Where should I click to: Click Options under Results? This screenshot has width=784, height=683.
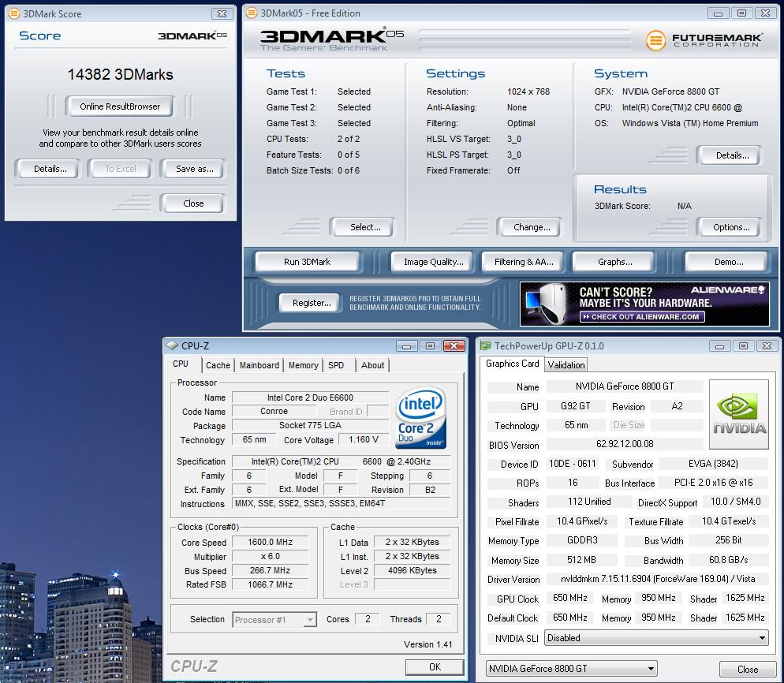click(x=730, y=227)
